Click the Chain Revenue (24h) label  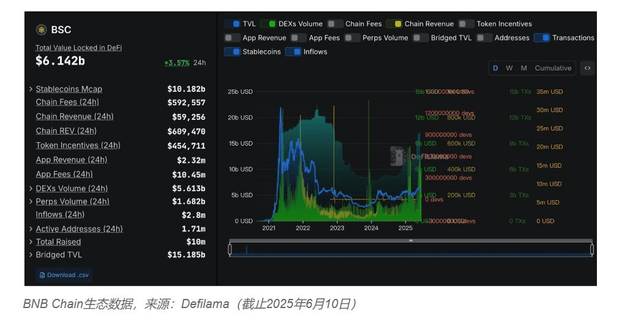75,116
